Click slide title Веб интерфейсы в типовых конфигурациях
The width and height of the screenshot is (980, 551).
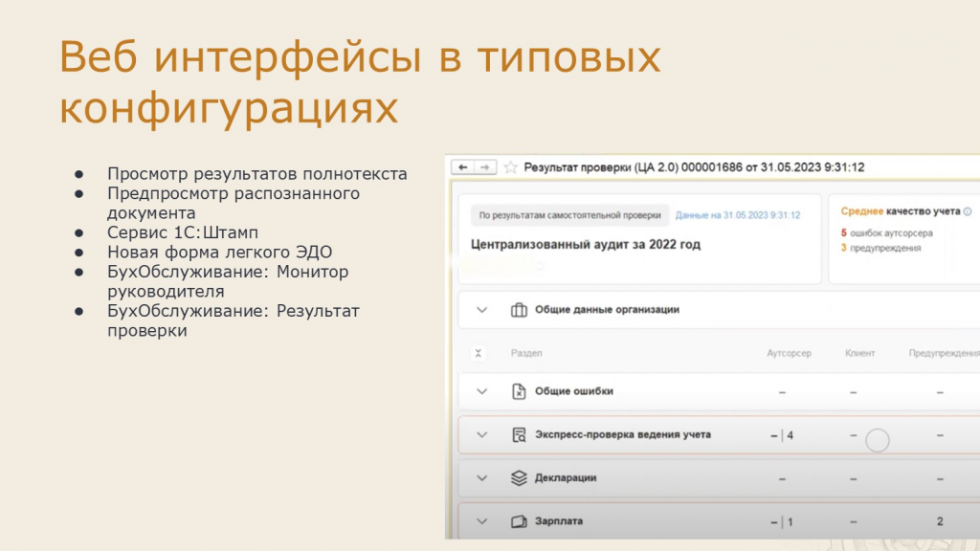(360, 82)
